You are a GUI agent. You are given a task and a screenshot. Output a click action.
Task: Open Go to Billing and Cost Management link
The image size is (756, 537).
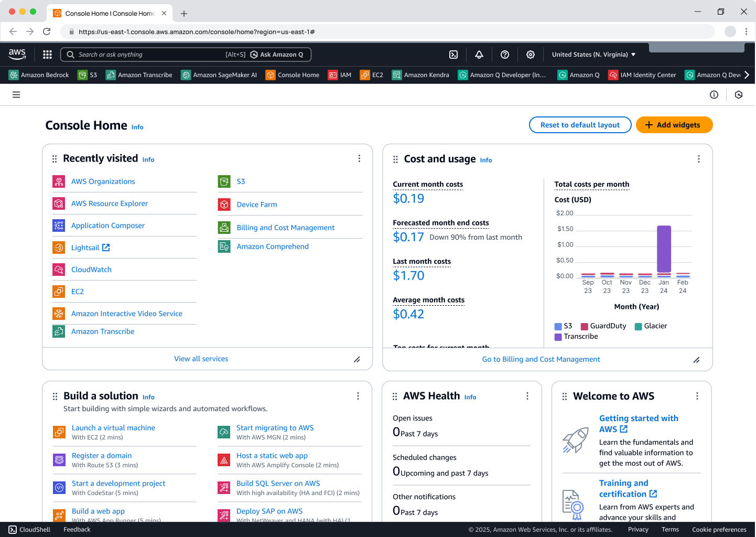click(541, 359)
